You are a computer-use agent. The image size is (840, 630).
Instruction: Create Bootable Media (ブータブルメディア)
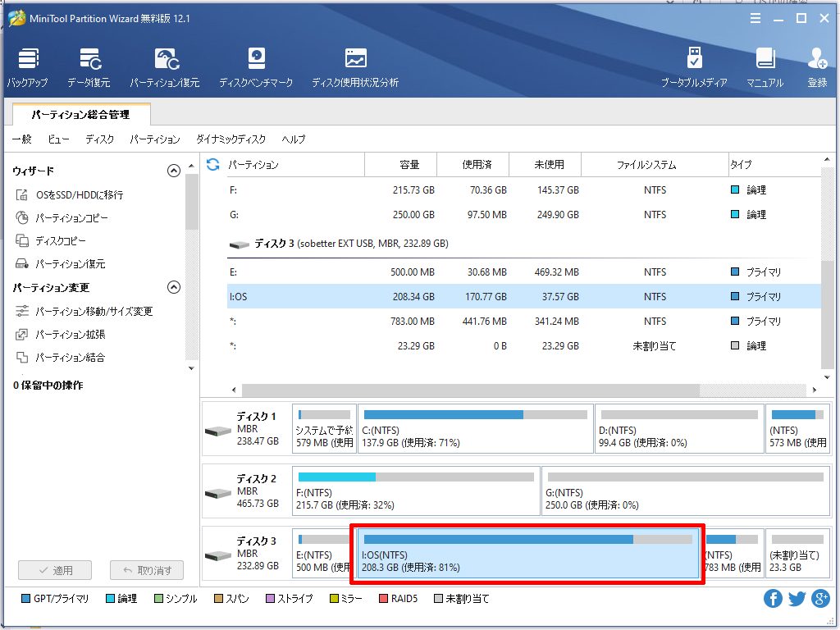tap(694, 67)
